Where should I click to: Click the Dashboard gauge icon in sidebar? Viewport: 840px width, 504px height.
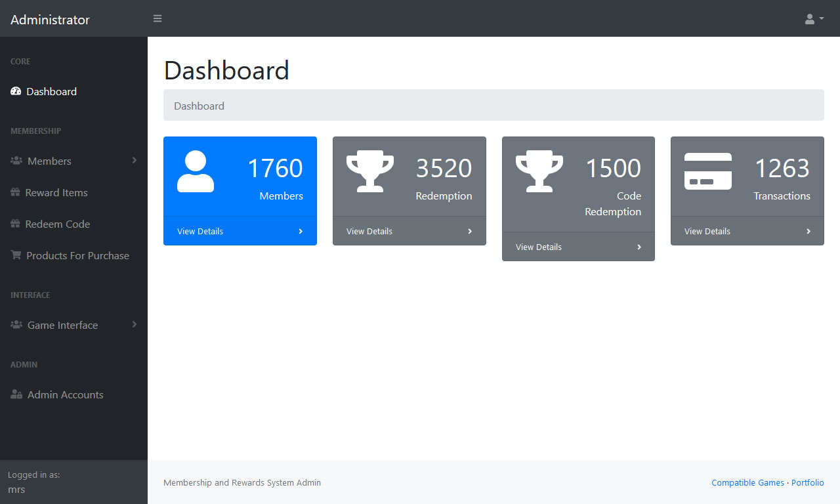(x=14, y=91)
